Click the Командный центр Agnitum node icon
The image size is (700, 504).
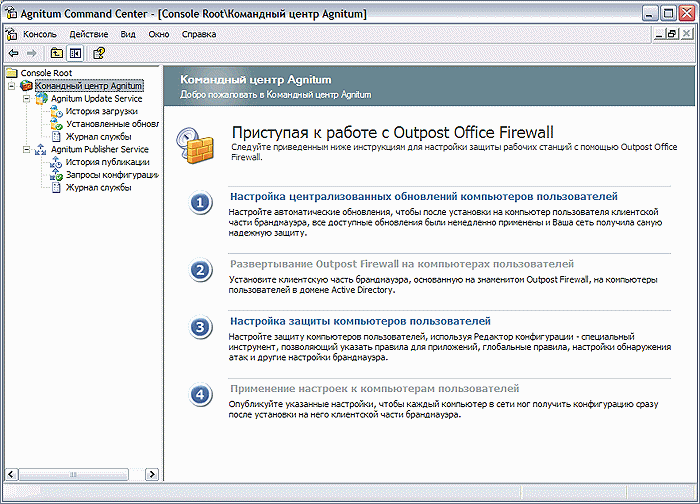click(26, 86)
